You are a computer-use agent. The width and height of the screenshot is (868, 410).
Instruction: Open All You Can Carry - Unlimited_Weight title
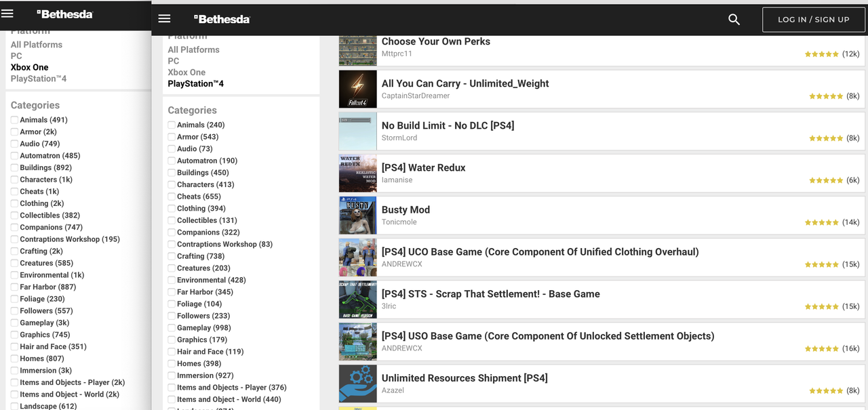click(x=465, y=83)
